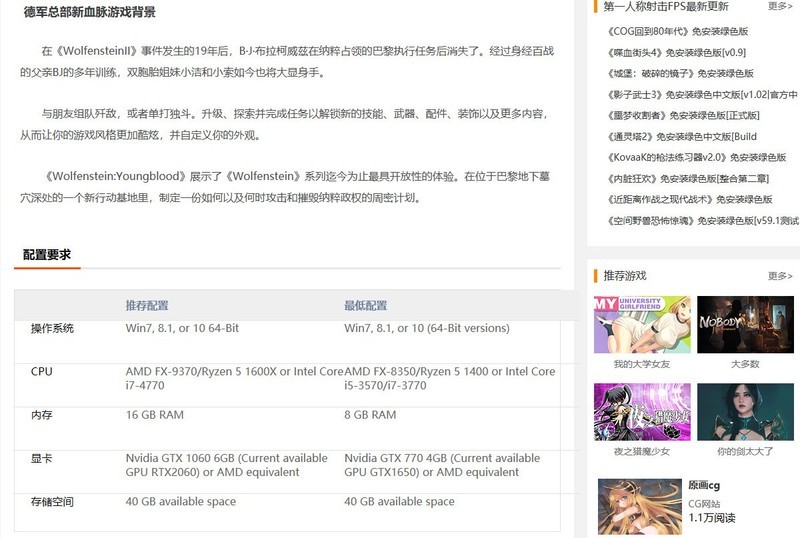The width and height of the screenshot is (800, 538).
Task: Click the Nvidia GTX 1060 6GB cell
Action: (x=227, y=465)
